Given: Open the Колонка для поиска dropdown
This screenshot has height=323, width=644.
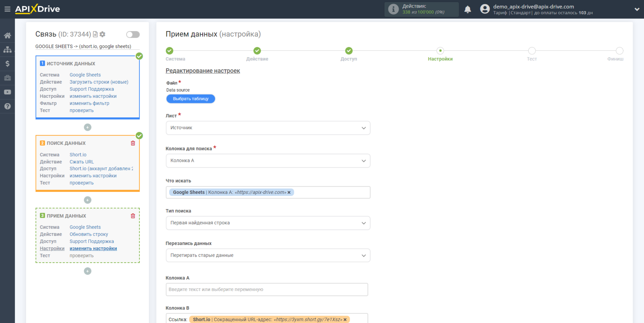Looking at the screenshot, I should pyautogui.click(x=268, y=161).
